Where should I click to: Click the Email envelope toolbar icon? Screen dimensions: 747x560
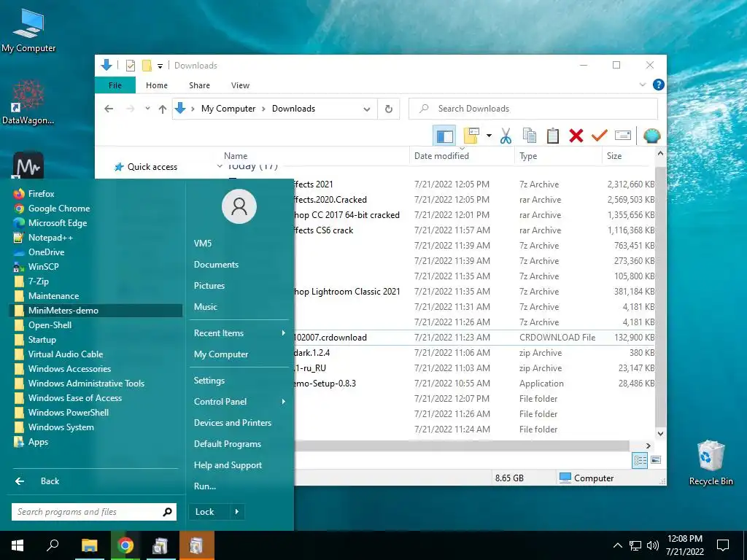[x=623, y=136]
